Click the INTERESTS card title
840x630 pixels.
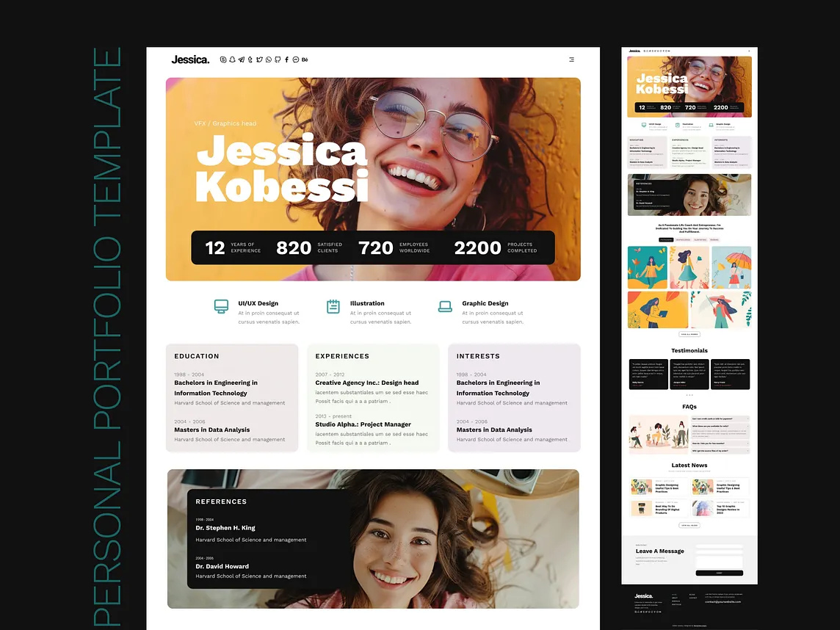(479, 355)
